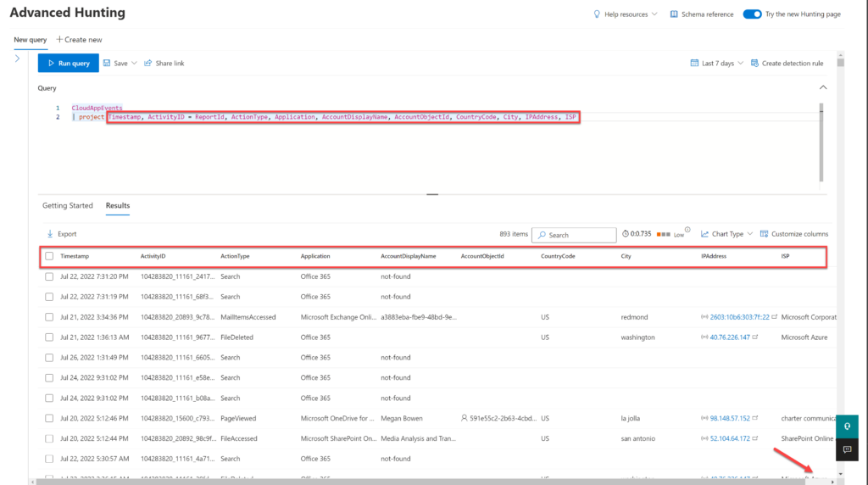The height and width of the screenshot is (485, 868).
Task: Click the info icon beside Low
Action: pos(687,230)
